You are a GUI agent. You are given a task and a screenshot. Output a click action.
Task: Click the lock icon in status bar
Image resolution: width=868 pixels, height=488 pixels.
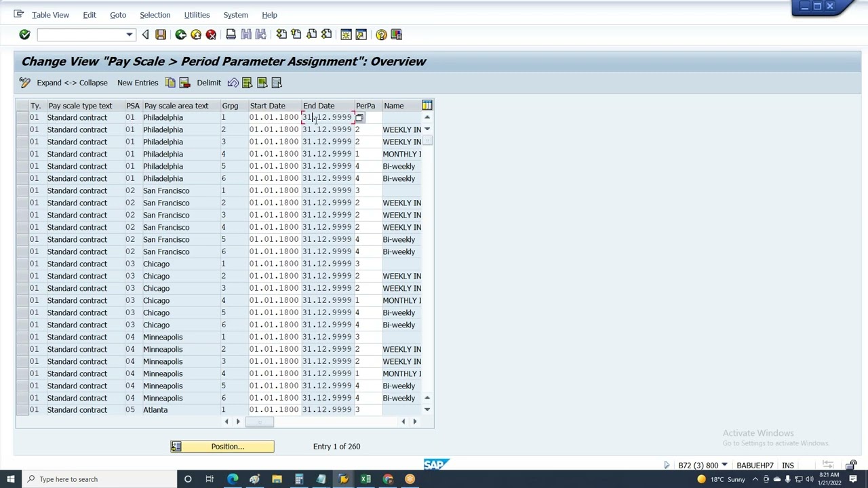tap(850, 465)
